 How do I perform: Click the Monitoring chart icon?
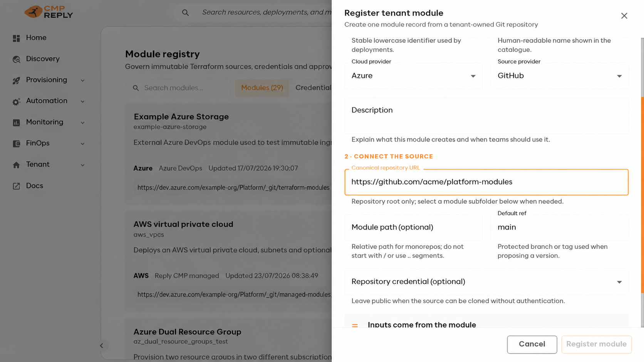(x=16, y=123)
